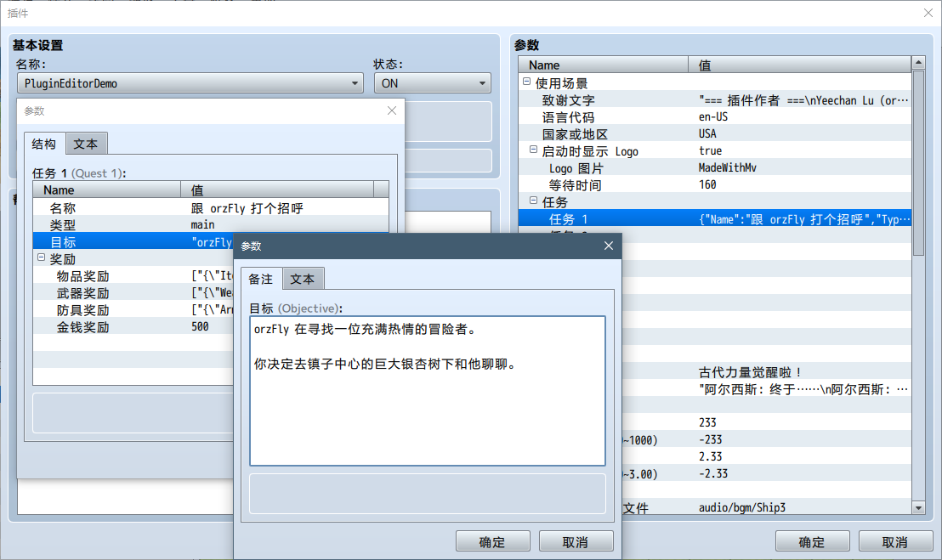Click the 古代力量觉醒啦！ value
This screenshot has height=560, width=942.
point(751,372)
